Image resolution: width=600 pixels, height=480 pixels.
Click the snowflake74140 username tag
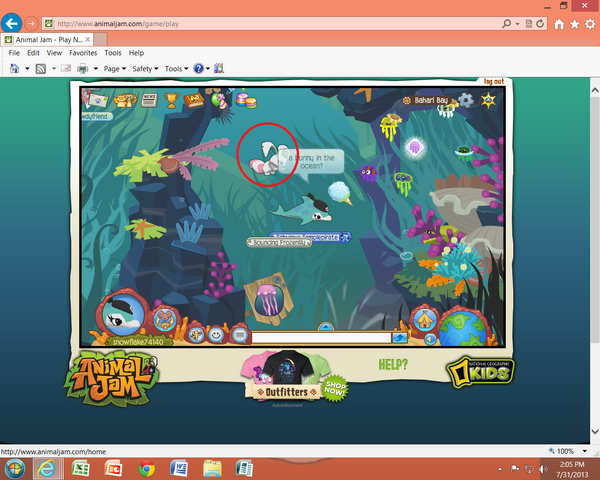click(x=138, y=341)
